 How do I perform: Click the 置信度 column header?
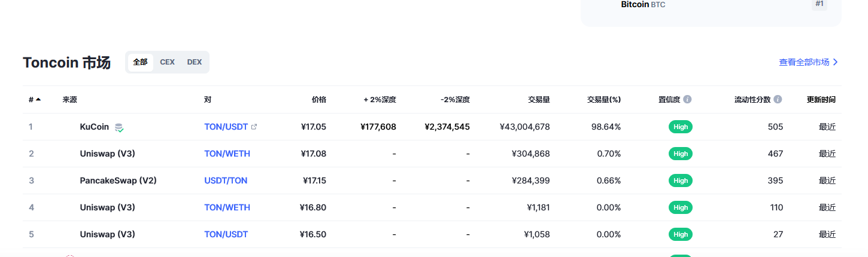click(669, 99)
